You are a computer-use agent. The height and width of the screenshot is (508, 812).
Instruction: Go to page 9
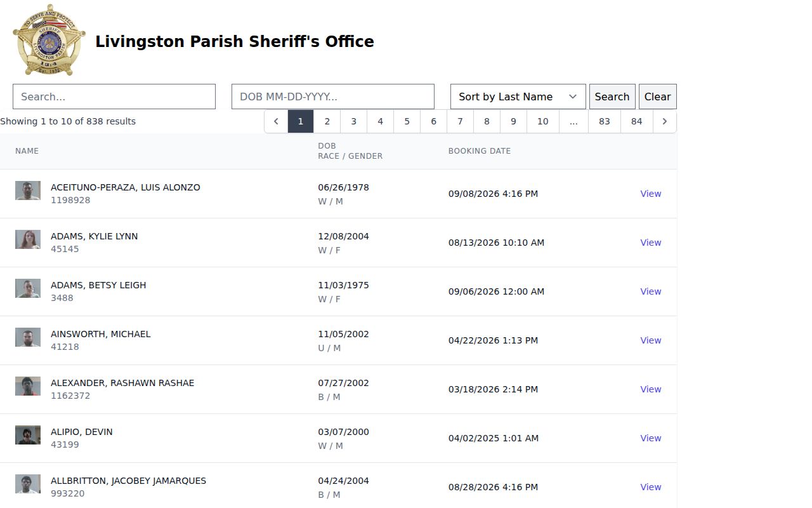[x=514, y=121]
